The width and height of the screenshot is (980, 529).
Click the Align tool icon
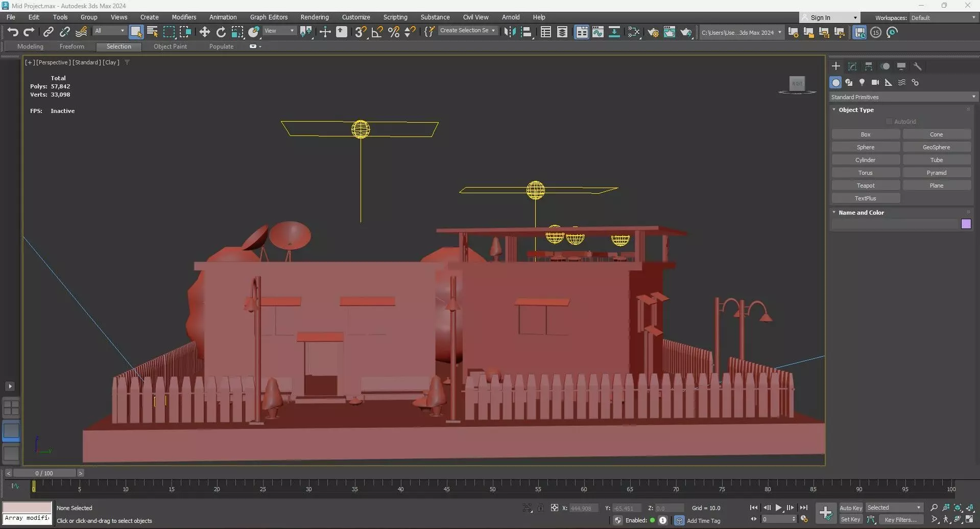526,32
